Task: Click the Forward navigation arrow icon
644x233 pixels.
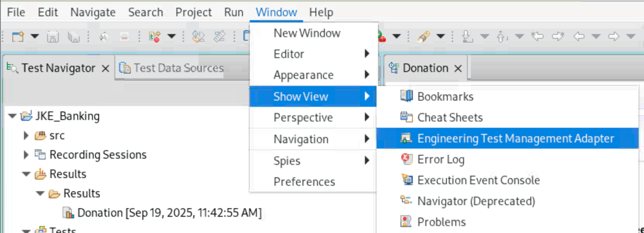Action: coord(613,37)
